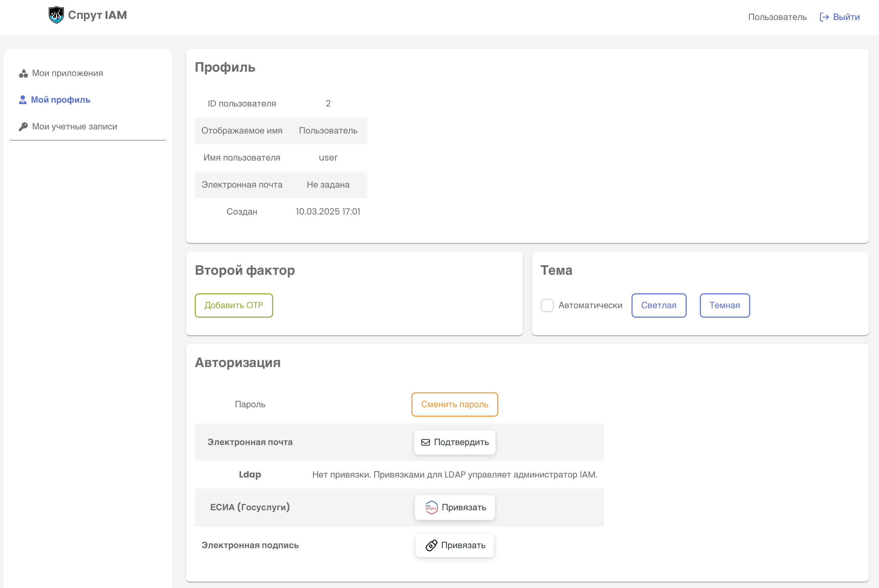879x588 pixels.
Task: Link ЕСИА (Госуслуги) with Привязать
Action: 455,507
